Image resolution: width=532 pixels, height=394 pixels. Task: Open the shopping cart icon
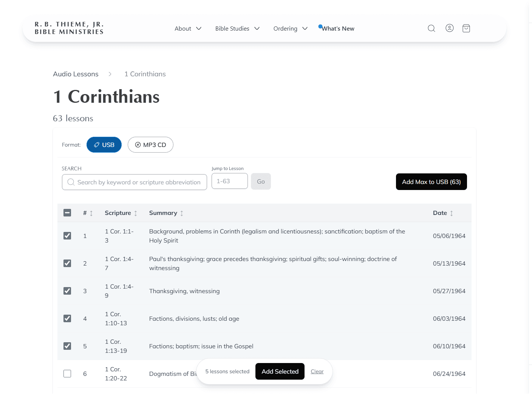[466, 28]
